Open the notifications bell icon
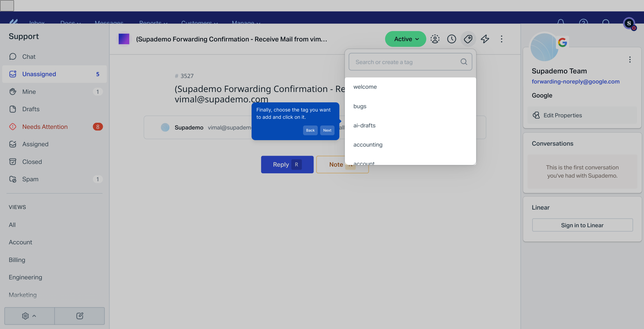 click(560, 22)
